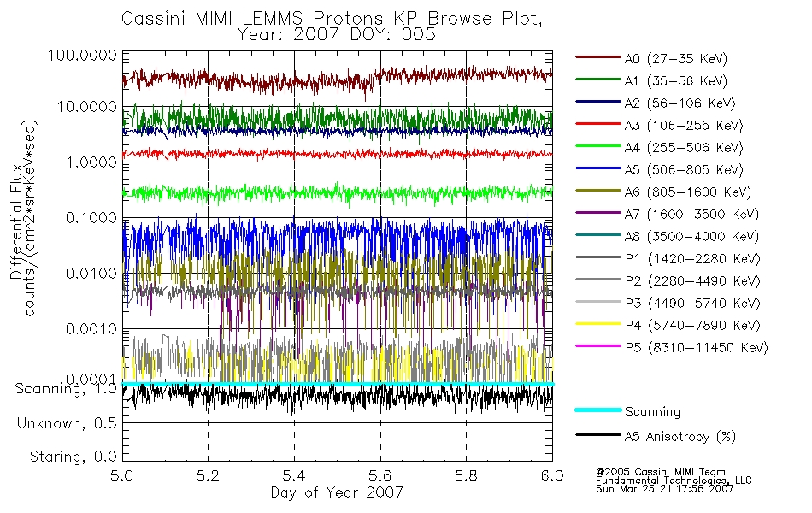Click the dark green A1 legend line
Screen dimensions: 812x513
tap(597, 80)
